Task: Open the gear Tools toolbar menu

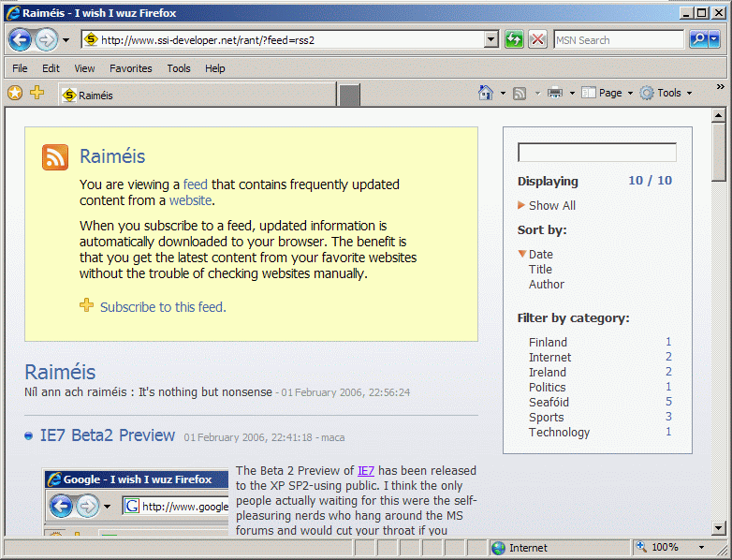Action: coord(666,93)
